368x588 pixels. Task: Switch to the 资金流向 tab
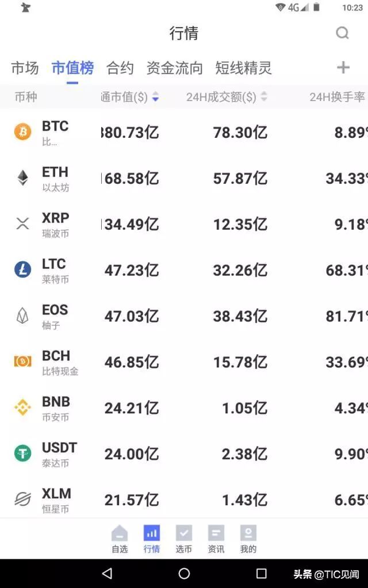[x=175, y=68]
